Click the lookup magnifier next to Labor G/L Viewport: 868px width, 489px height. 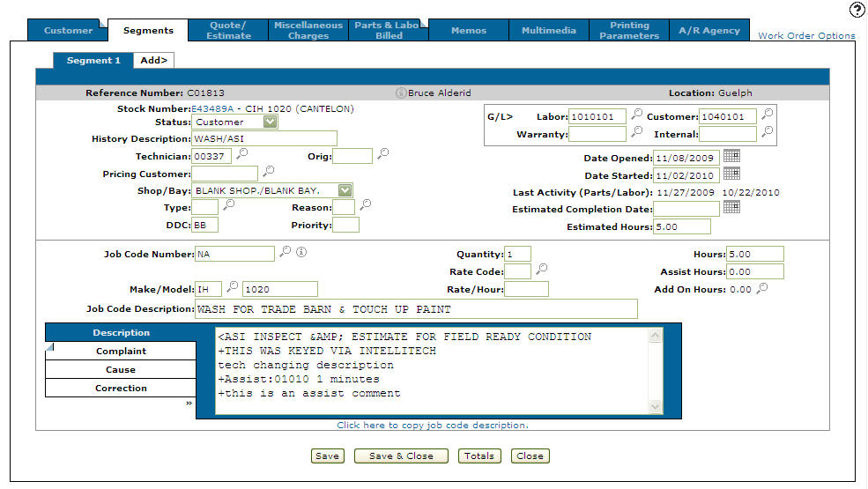636,115
